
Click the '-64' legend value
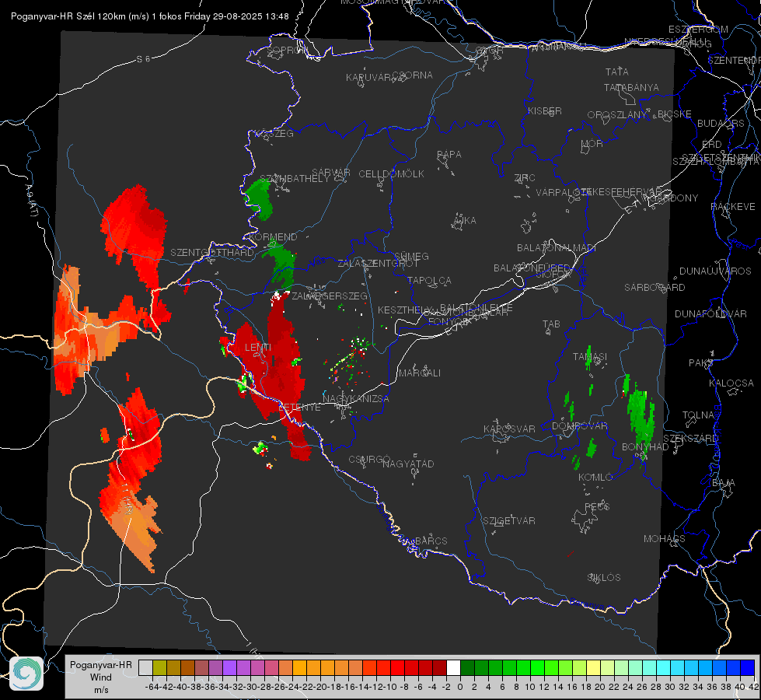click(152, 687)
